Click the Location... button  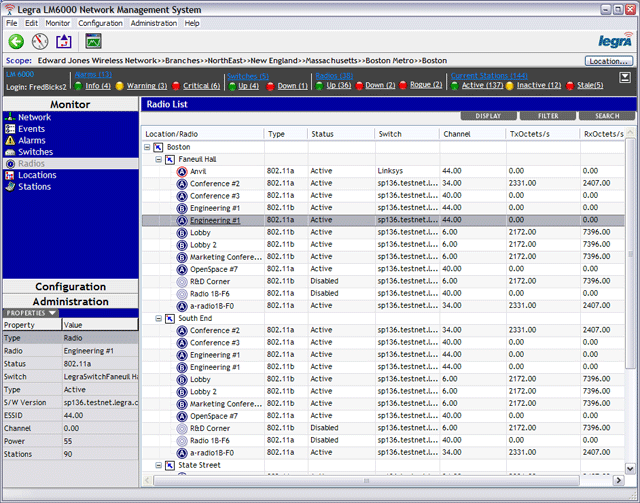(609, 61)
